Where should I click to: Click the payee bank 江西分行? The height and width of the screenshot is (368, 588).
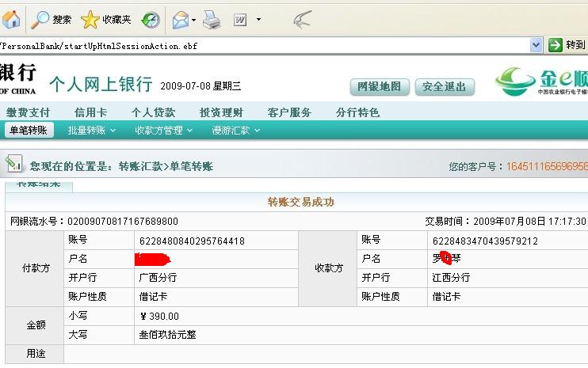[451, 278]
